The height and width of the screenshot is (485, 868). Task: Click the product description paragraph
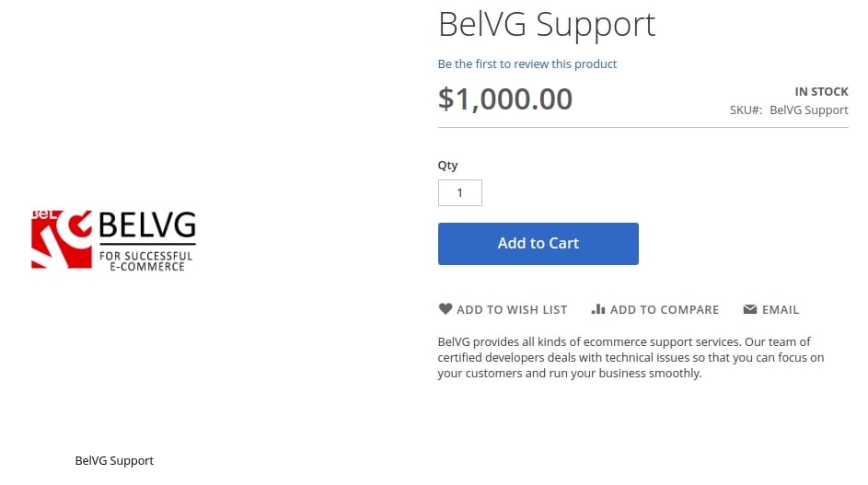point(631,357)
